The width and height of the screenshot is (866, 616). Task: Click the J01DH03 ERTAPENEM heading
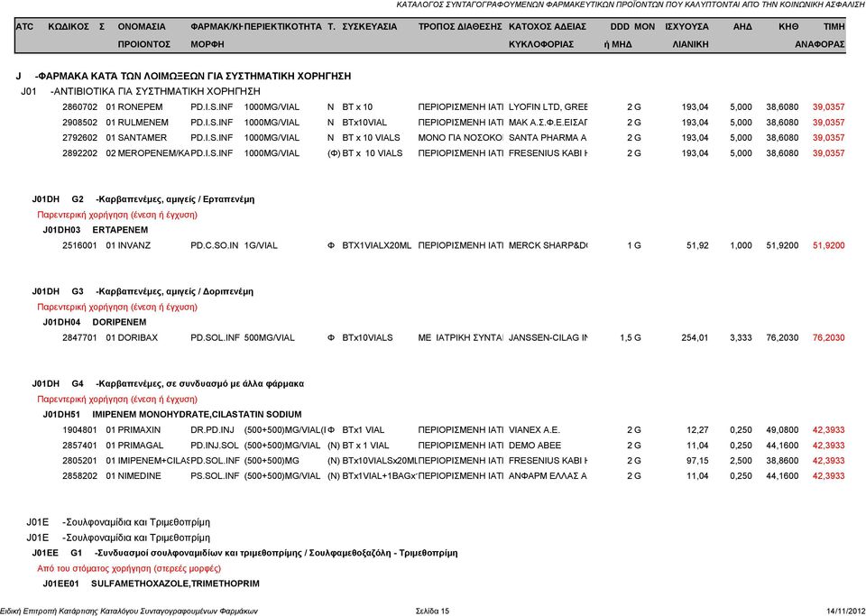pyautogui.click(x=96, y=230)
